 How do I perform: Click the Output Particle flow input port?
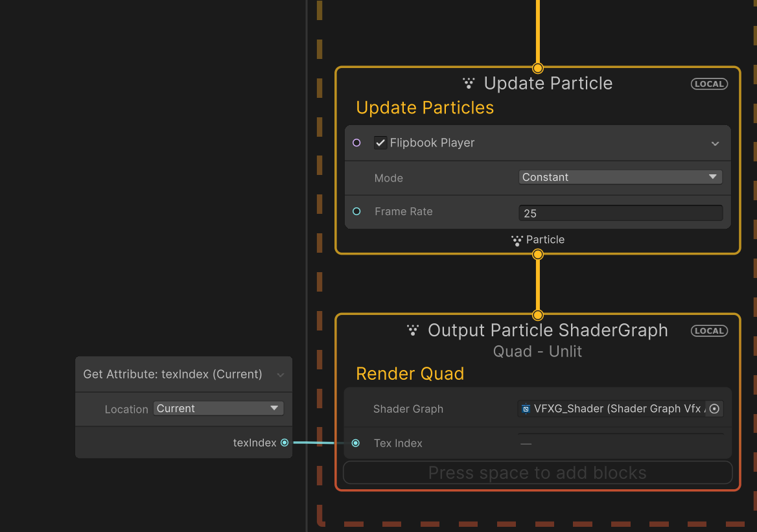tap(537, 315)
